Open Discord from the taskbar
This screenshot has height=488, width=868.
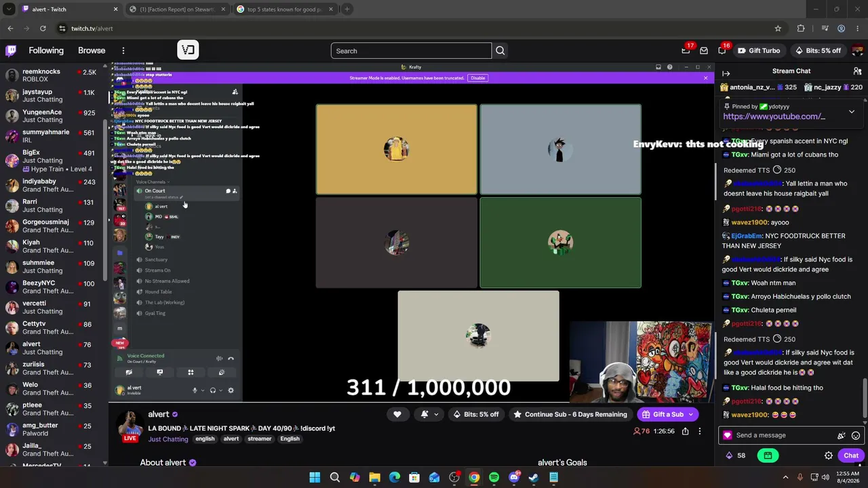(514, 478)
